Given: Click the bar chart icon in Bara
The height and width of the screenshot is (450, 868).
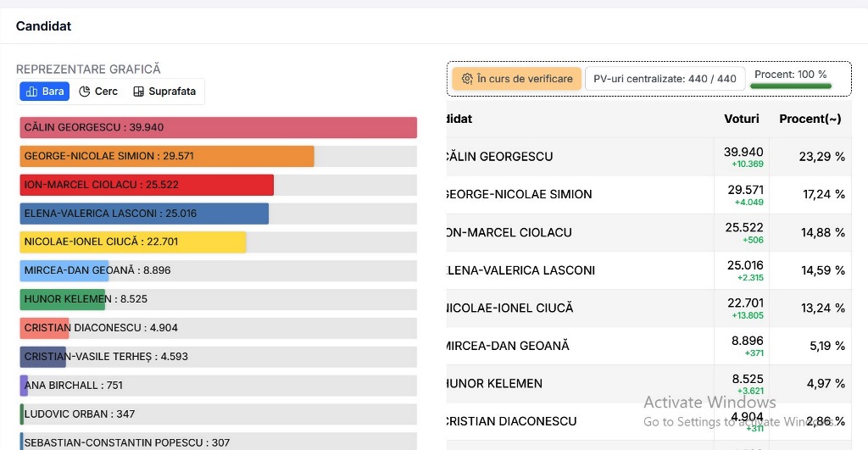Looking at the screenshot, I should click(31, 92).
